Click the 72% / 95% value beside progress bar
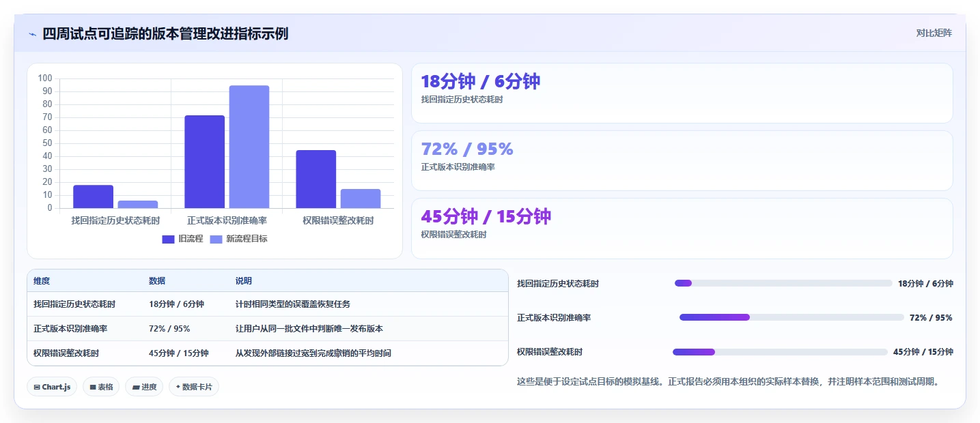 [x=931, y=317]
